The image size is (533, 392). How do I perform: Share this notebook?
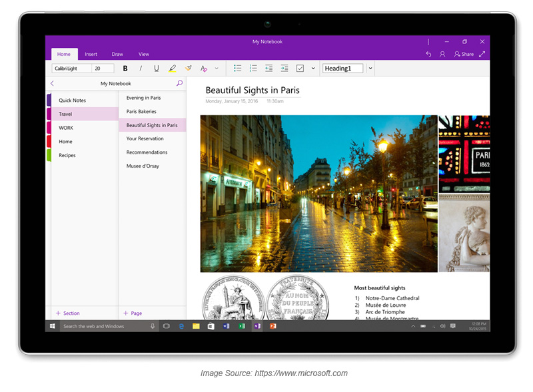[x=464, y=54]
